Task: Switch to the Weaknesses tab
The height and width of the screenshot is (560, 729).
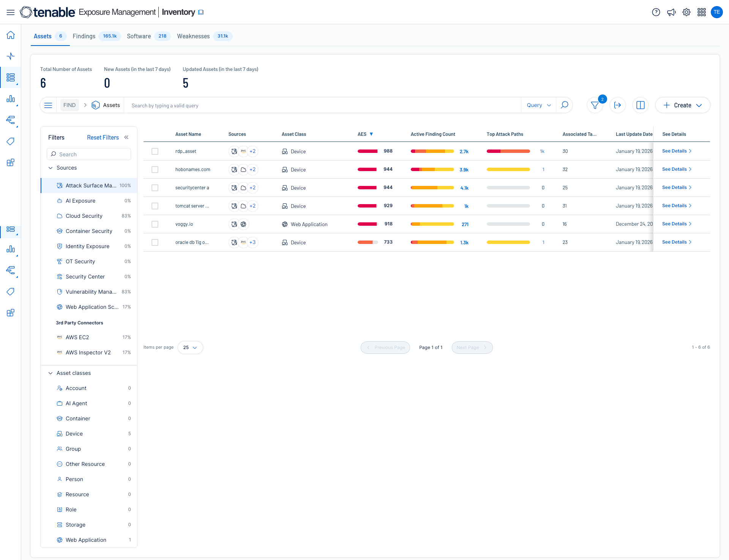Action: (193, 36)
